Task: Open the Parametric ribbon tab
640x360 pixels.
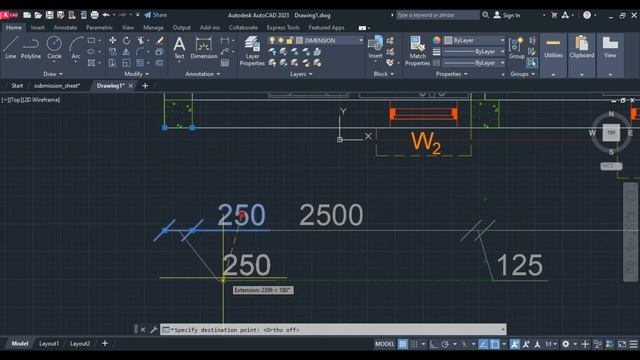Action: click(99, 27)
